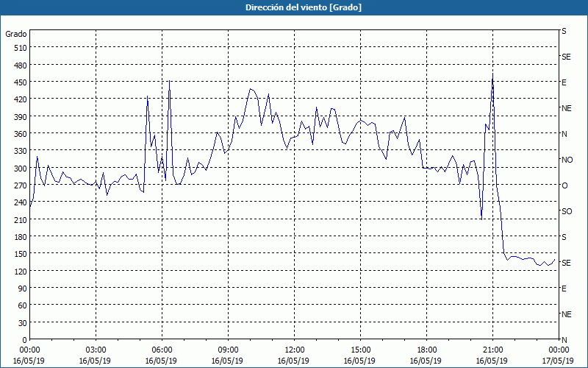The height and width of the screenshot is (368, 588).
Task: Click the 270 degree axis label
Action: click(21, 185)
